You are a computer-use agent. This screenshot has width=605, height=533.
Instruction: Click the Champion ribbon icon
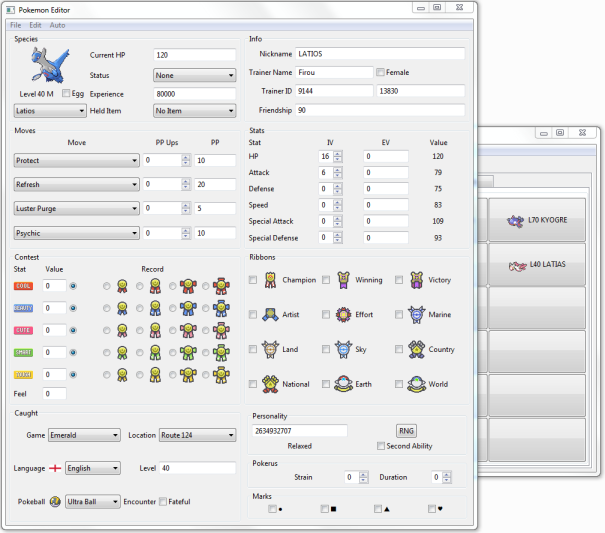point(270,280)
